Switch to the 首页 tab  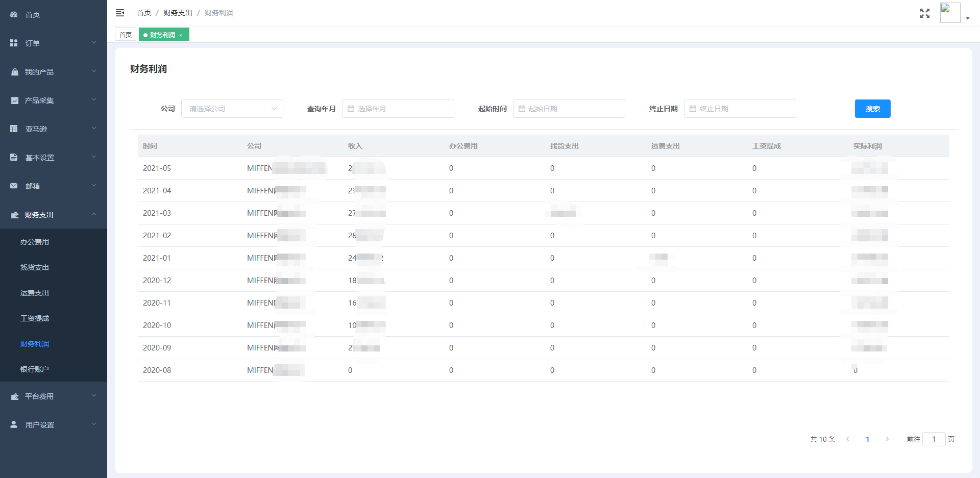(x=126, y=35)
